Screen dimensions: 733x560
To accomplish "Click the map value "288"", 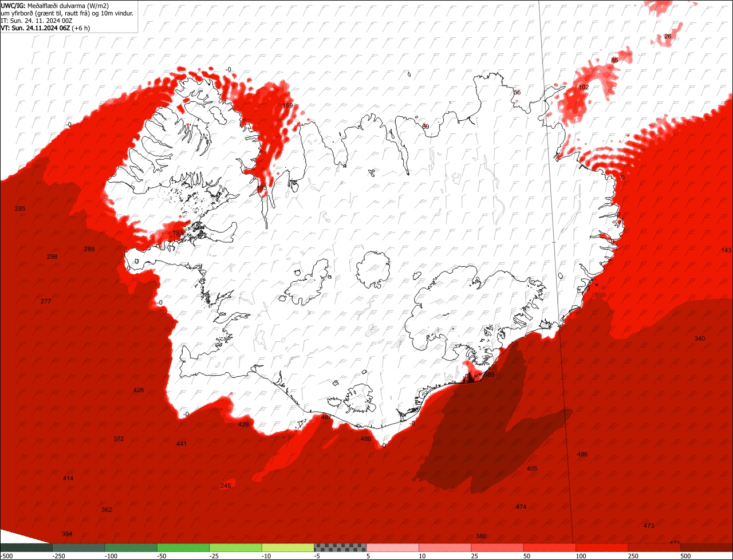I will (89, 249).
